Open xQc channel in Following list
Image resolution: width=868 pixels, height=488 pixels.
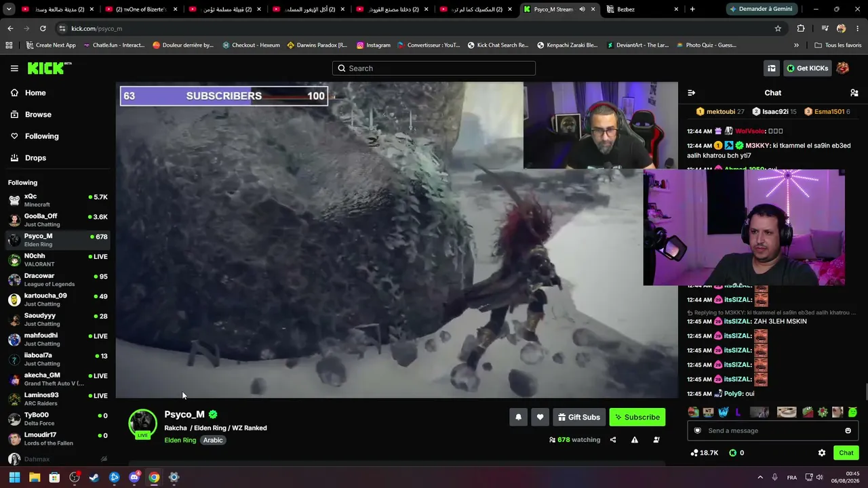pos(58,200)
